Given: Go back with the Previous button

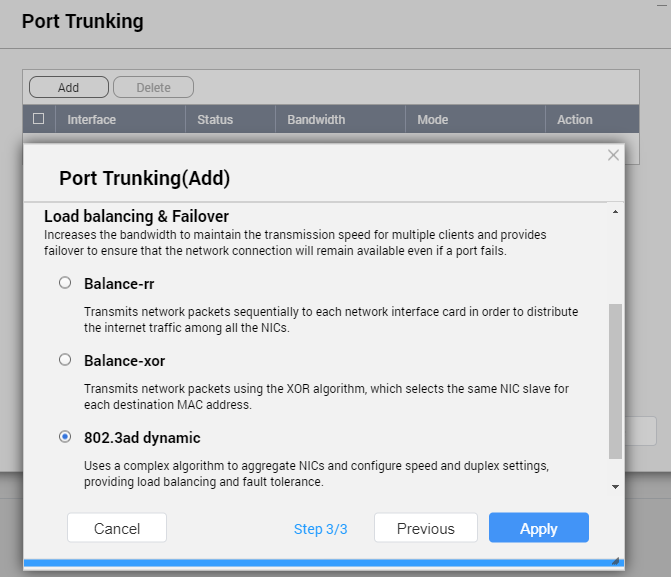Looking at the screenshot, I should [x=425, y=528].
